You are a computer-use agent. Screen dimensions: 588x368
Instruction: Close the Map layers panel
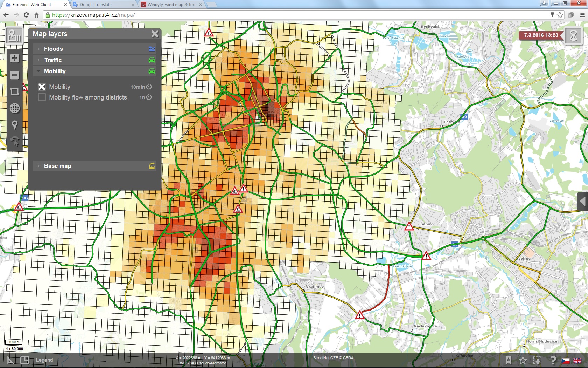click(x=155, y=34)
